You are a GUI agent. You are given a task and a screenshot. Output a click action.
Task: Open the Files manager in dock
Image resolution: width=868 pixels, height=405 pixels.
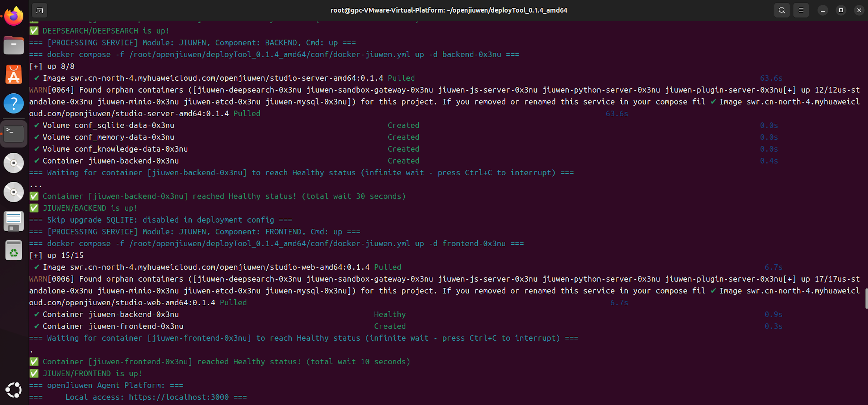[14, 45]
